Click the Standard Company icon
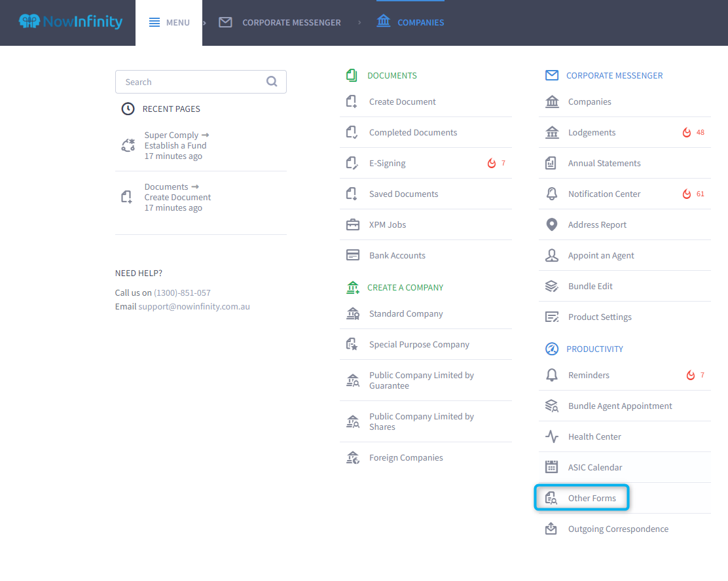This screenshot has height=581, width=728. pyautogui.click(x=353, y=314)
